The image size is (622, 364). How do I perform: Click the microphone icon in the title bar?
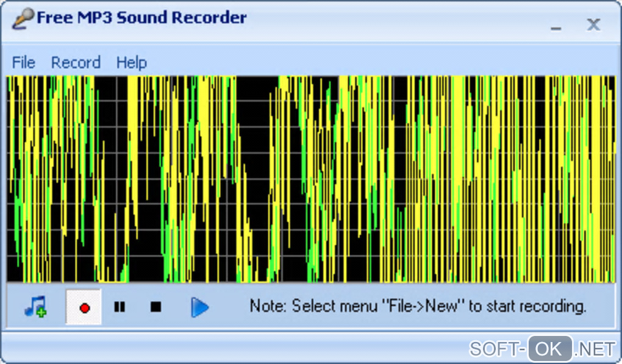pyautogui.click(x=22, y=19)
